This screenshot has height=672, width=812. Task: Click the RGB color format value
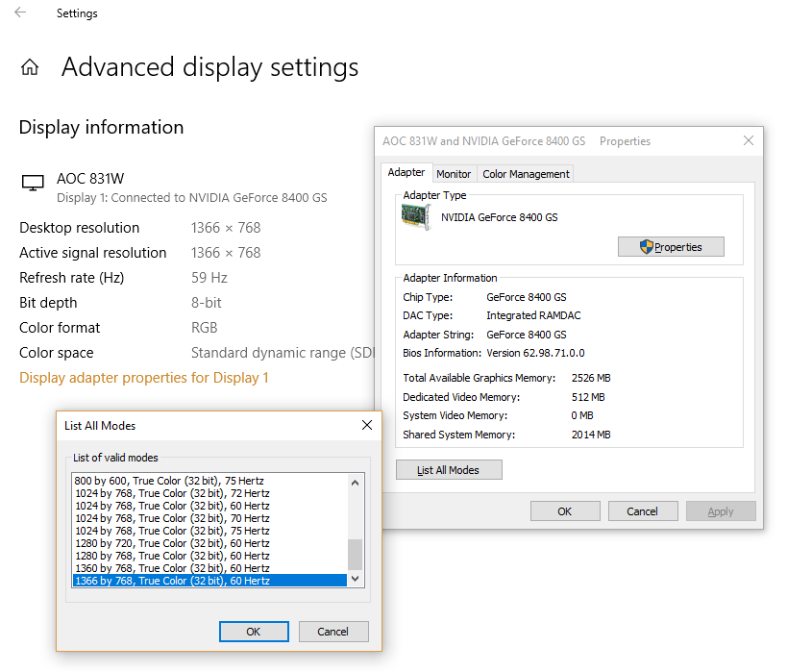point(204,328)
